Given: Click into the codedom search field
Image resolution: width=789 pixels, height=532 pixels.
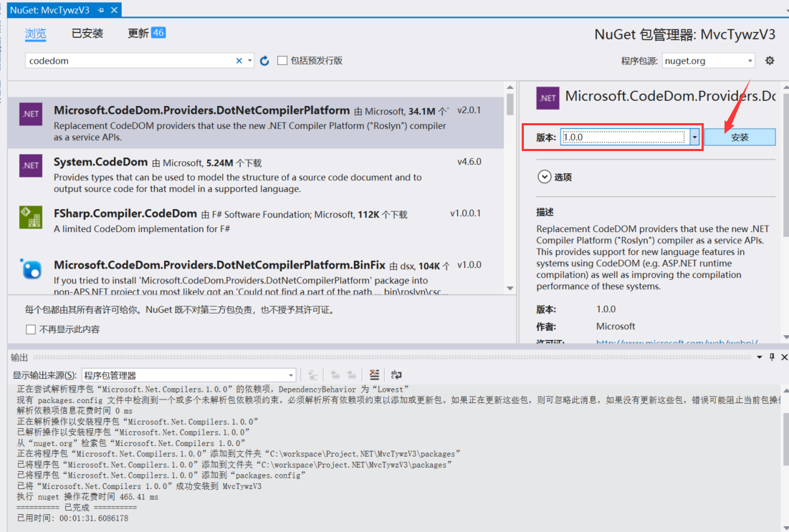Looking at the screenshot, I should (131, 61).
